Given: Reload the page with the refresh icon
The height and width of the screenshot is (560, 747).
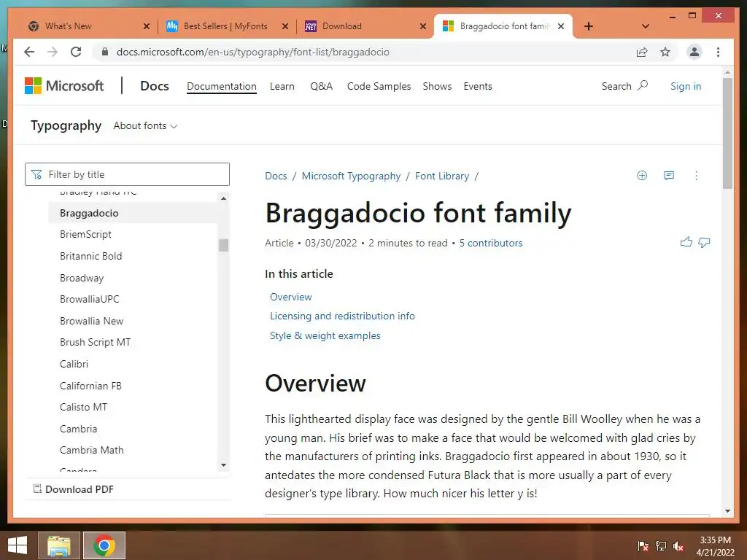Looking at the screenshot, I should click(x=76, y=52).
